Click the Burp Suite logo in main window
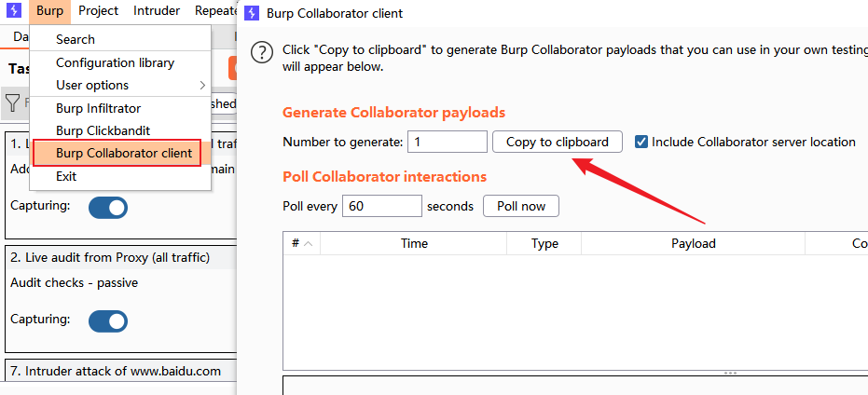Viewport: 868px width, 395px height. tap(14, 11)
